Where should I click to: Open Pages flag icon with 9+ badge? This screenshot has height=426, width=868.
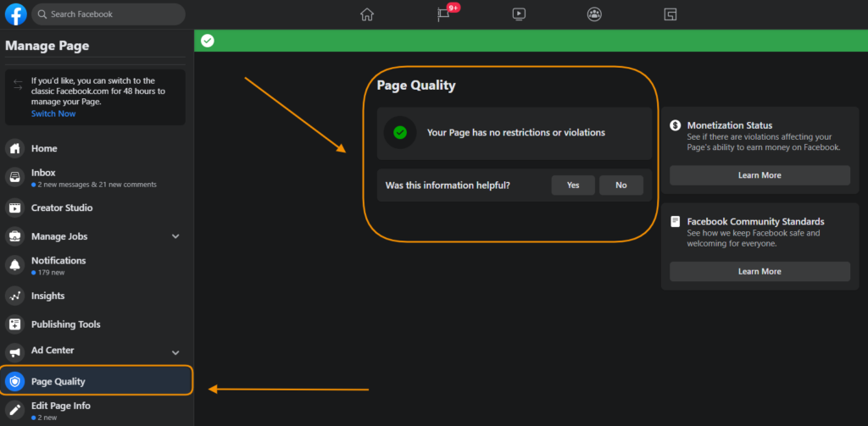coord(443,14)
